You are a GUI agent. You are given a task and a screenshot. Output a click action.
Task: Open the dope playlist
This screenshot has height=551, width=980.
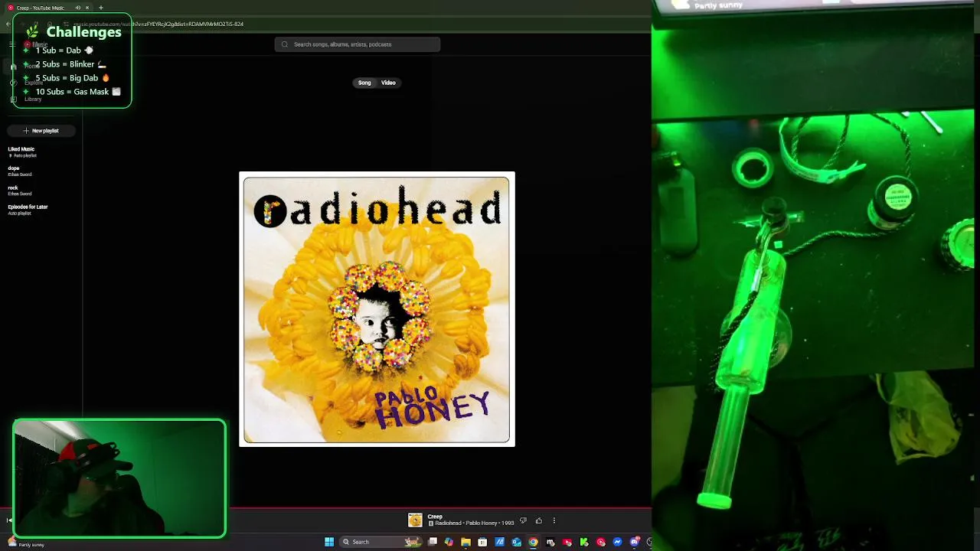click(x=19, y=171)
